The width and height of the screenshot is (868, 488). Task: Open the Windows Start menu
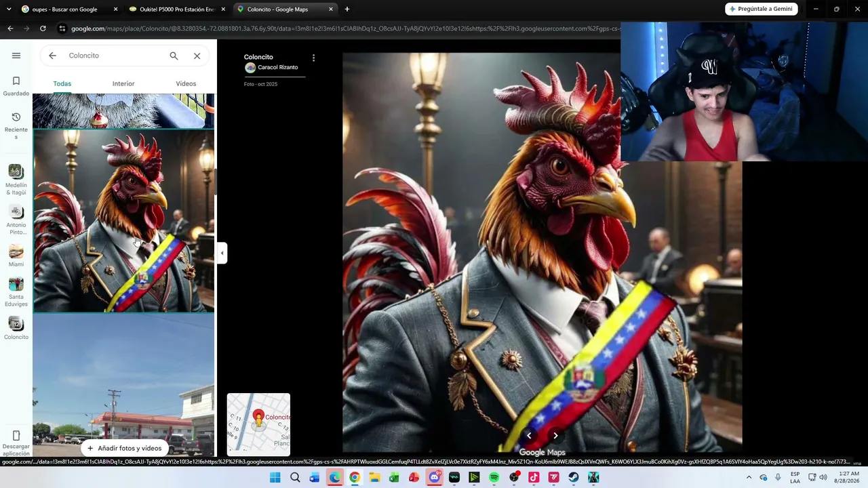click(275, 477)
